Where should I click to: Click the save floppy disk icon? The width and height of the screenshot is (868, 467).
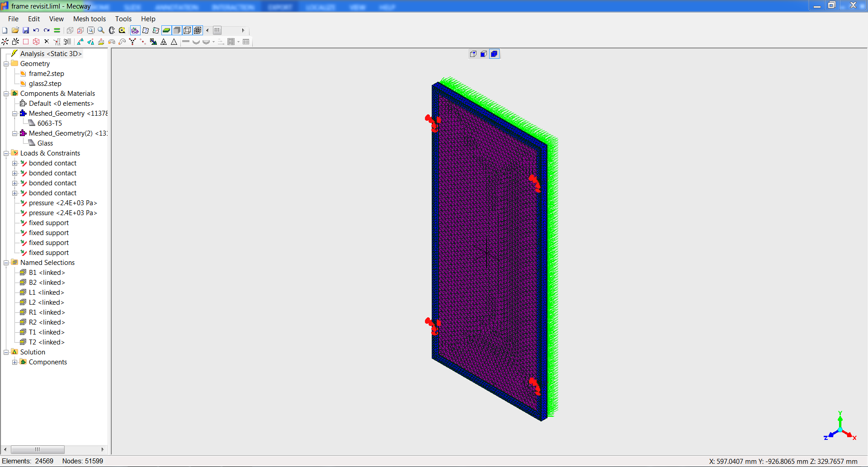click(x=26, y=30)
